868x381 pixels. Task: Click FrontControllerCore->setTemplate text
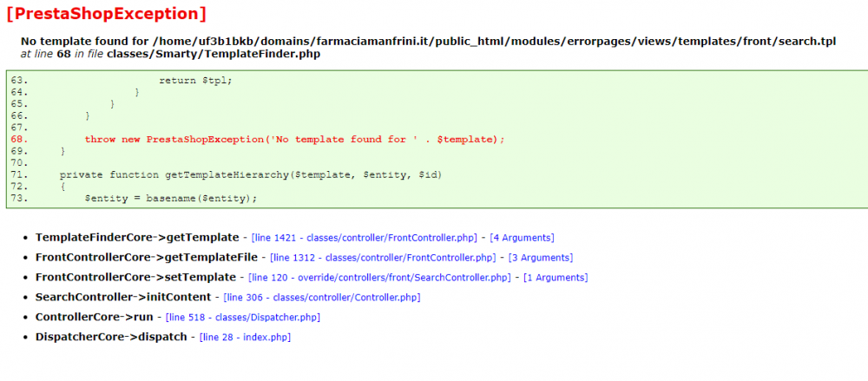tap(135, 278)
